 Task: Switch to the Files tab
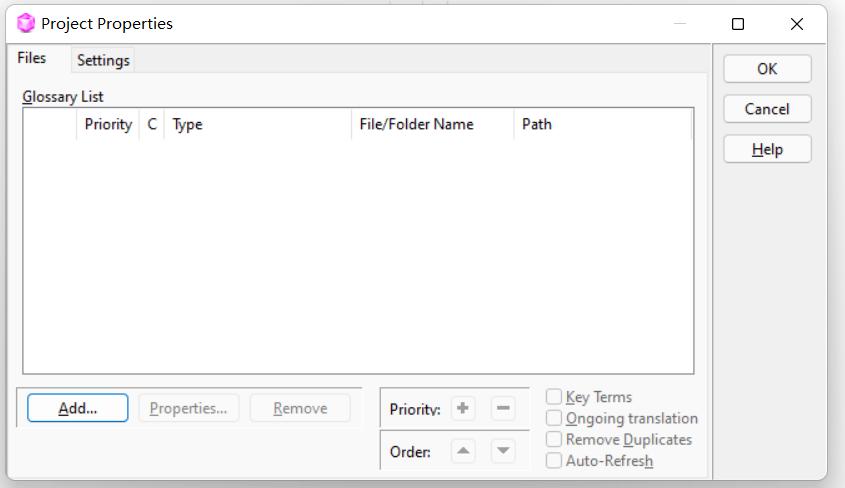tap(32, 58)
